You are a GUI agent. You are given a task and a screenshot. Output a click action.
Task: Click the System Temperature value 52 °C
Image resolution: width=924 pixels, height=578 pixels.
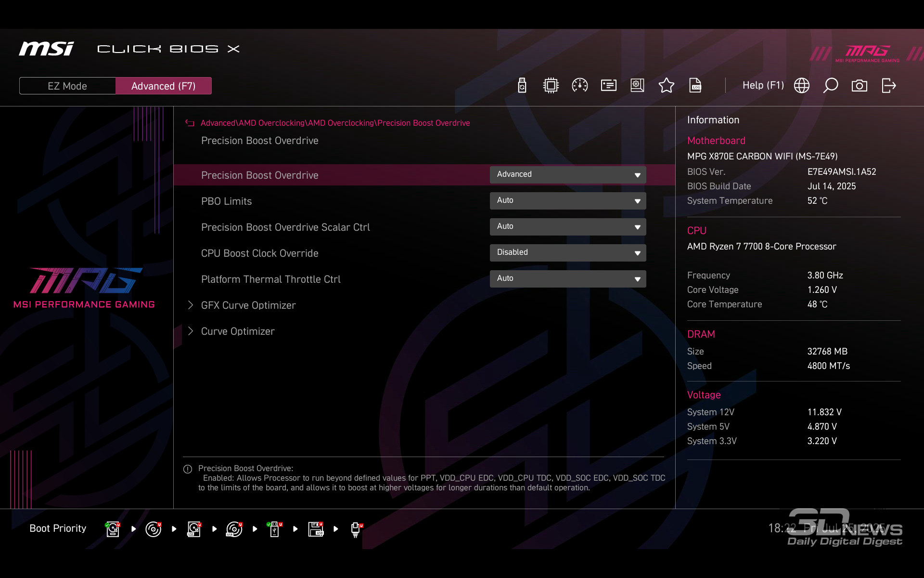pos(817,201)
